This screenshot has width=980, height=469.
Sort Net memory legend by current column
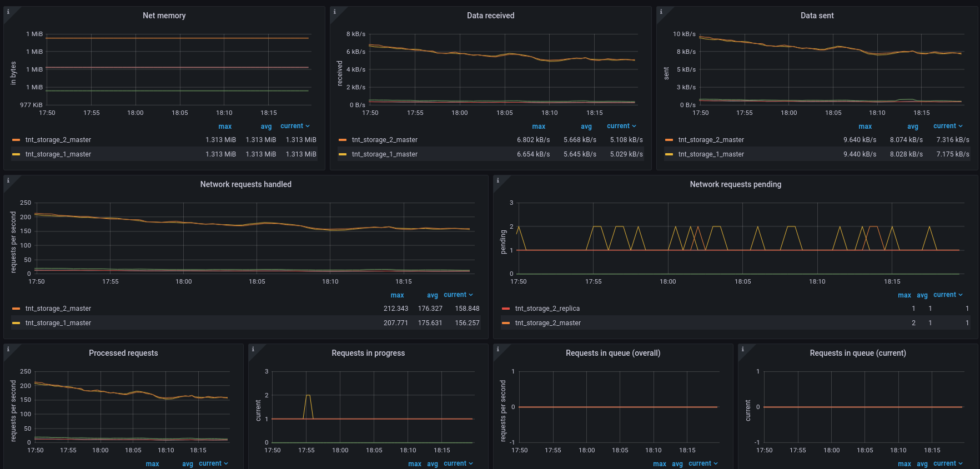(x=295, y=126)
